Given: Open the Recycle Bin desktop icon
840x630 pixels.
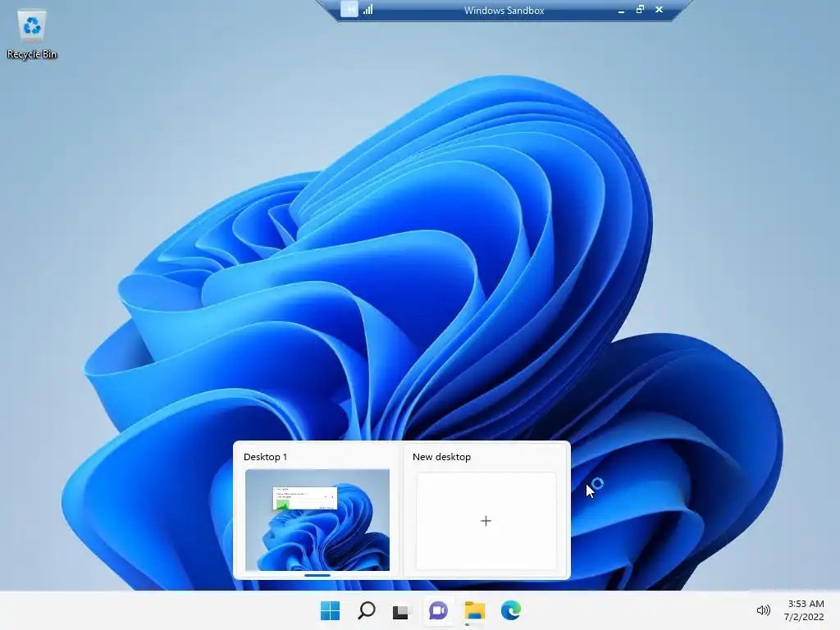Looking at the screenshot, I should tap(32, 34).
